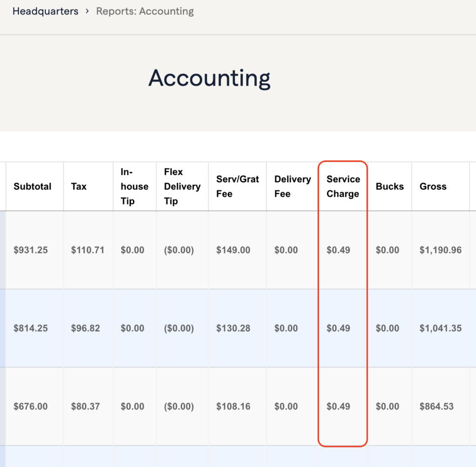Screen dimensions: 476x467
Task: Click the Reports: Accounting breadcrumb
Action: [145, 11]
